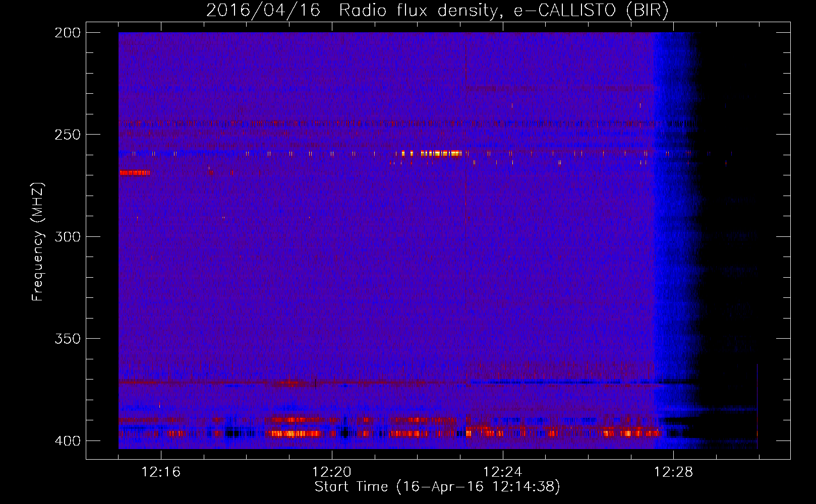This screenshot has width=816, height=504.
Task: Click the 'Frequency (MHZ)' y-axis label
Action: [x=38, y=242]
